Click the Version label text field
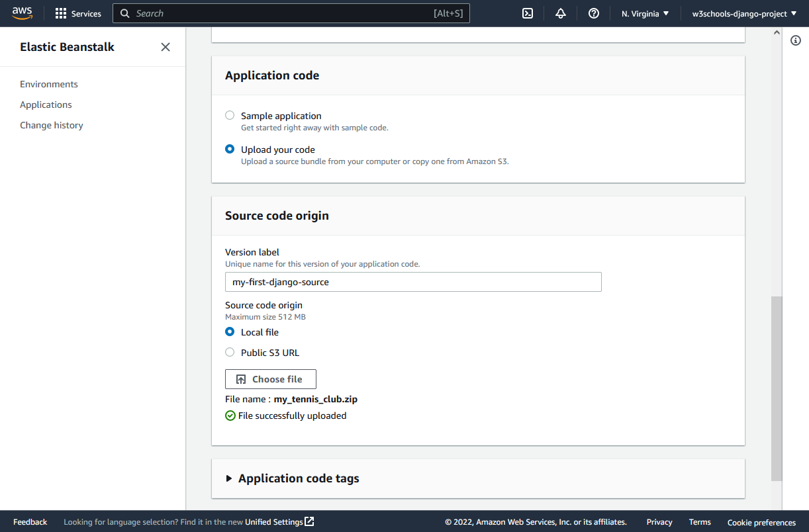Screen dimensions: 809x532 [x=412, y=282]
